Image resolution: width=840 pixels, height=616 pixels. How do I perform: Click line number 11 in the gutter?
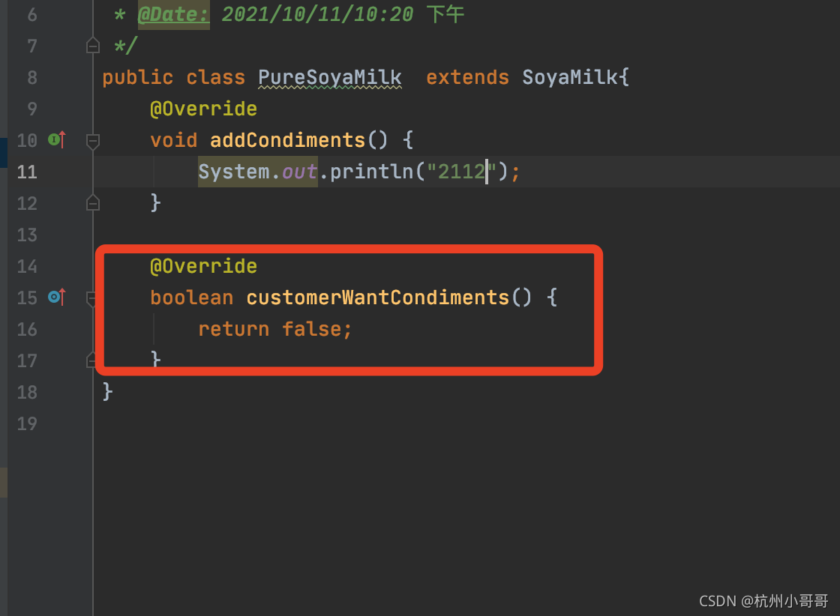coord(27,172)
